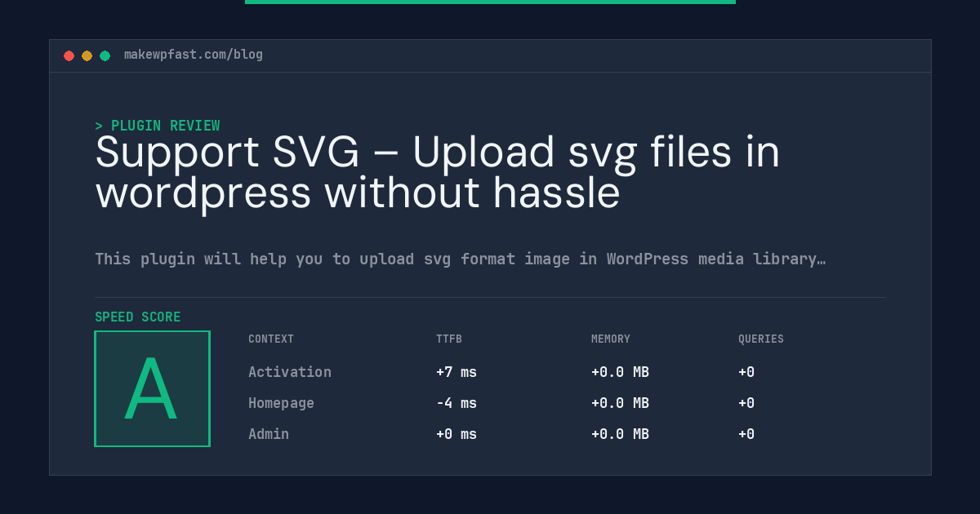Select the 'Admin' row label
This screenshot has width=980, height=514.
(x=269, y=434)
